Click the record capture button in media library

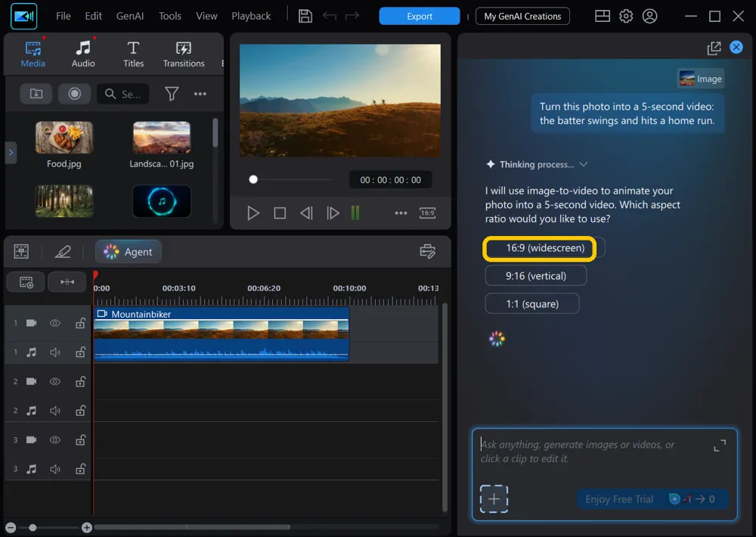[x=74, y=94]
